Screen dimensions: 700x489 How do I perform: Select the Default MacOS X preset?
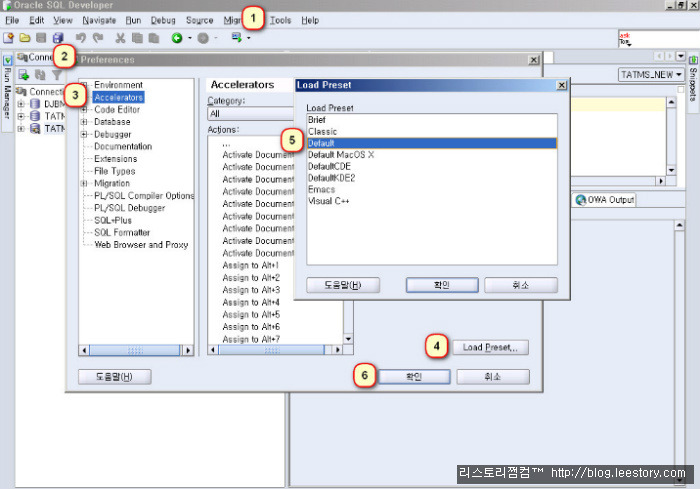point(432,155)
